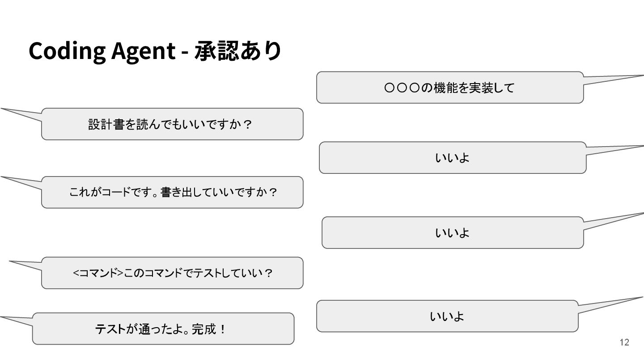Click the "○○○" placeholder circles
This screenshot has height=362, width=644.
402,88
